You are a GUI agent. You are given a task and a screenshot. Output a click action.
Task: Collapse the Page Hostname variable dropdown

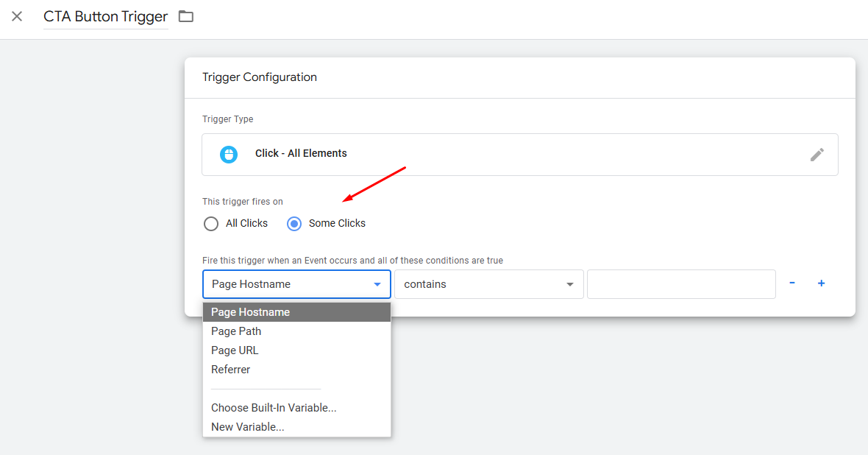tap(296, 284)
